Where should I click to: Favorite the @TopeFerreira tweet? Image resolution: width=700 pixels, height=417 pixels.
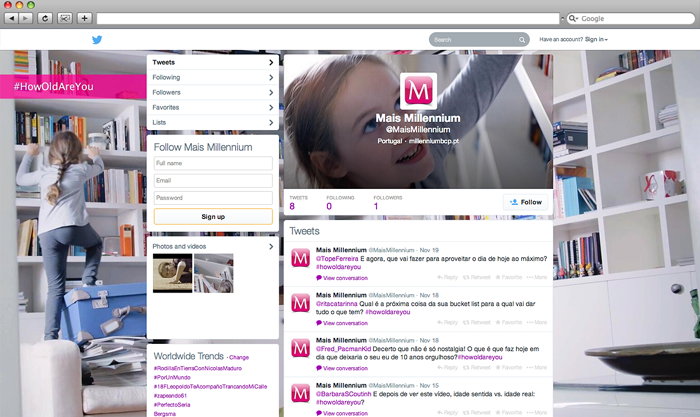click(508, 277)
